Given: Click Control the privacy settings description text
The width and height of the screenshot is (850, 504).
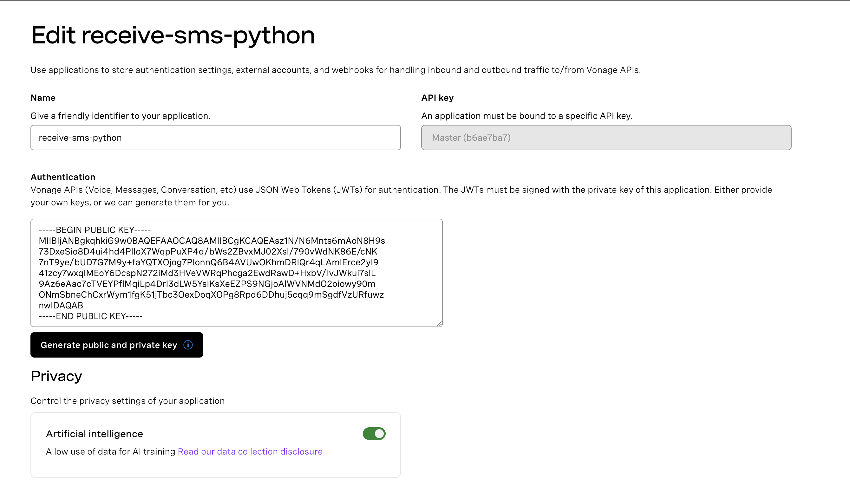Looking at the screenshot, I should [x=128, y=401].
